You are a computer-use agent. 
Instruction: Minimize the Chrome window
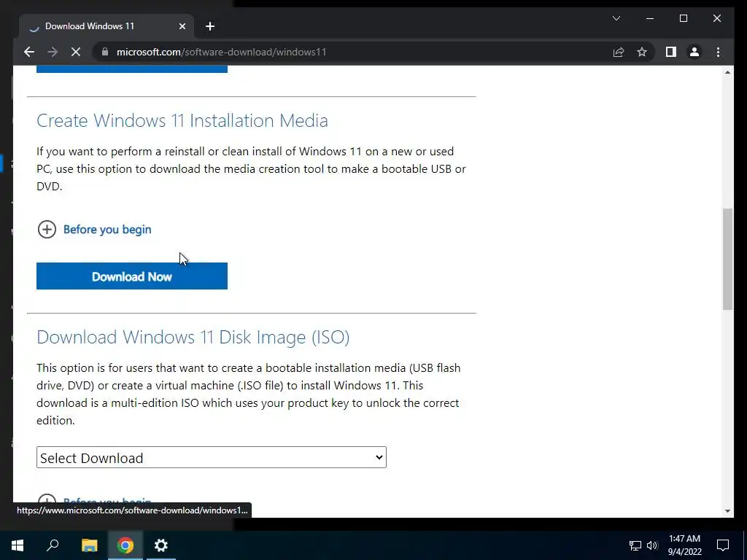(650, 18)
